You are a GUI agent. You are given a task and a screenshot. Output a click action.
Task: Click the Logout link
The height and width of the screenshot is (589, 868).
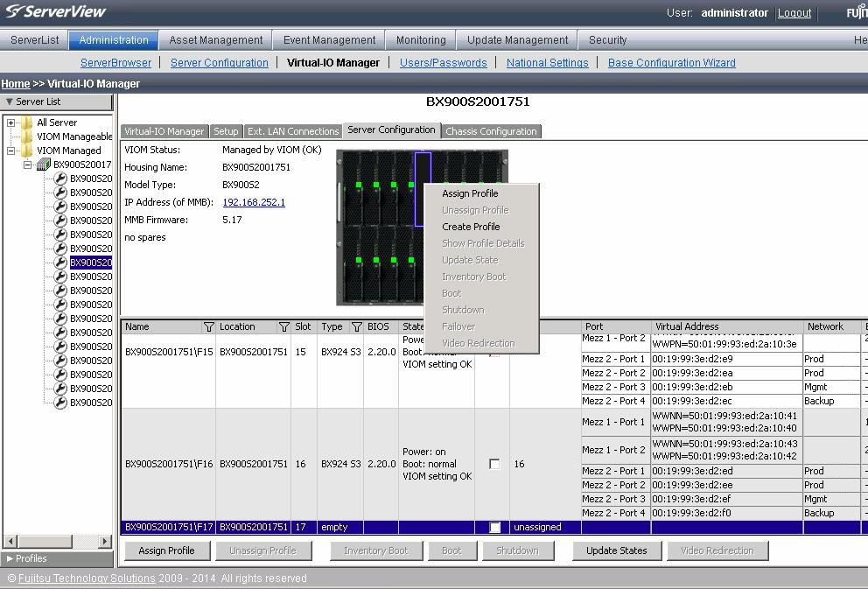794,13
